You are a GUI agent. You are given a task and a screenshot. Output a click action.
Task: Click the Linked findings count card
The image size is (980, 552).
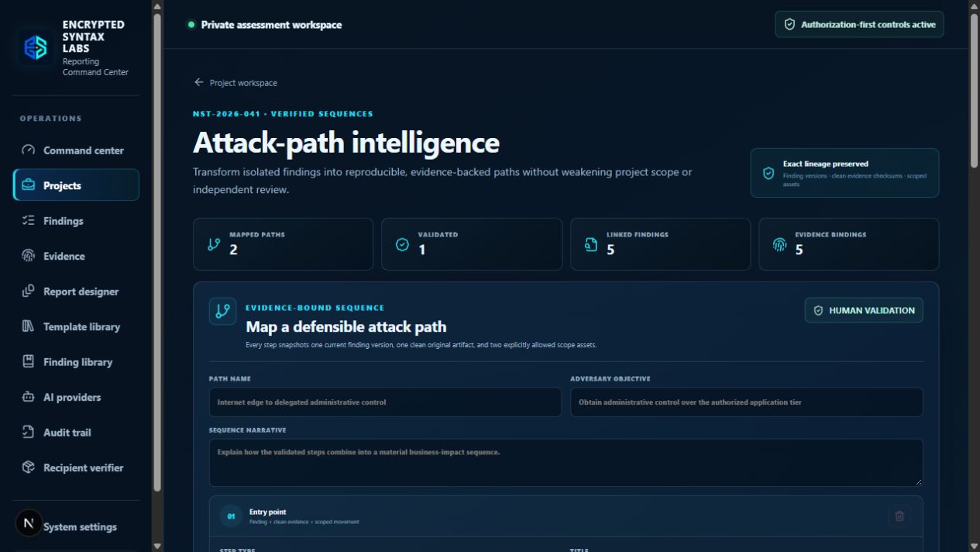click(x=660, y=244)
